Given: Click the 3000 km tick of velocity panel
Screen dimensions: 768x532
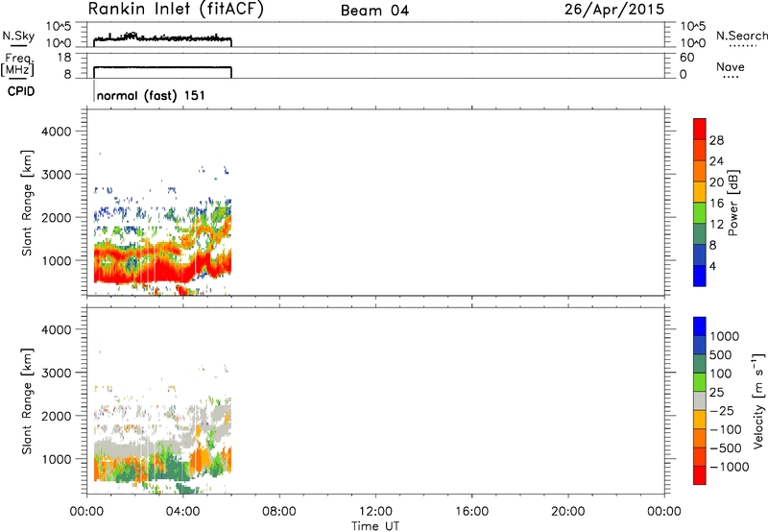Looking at the screenshot, I should tap(57, 373).
